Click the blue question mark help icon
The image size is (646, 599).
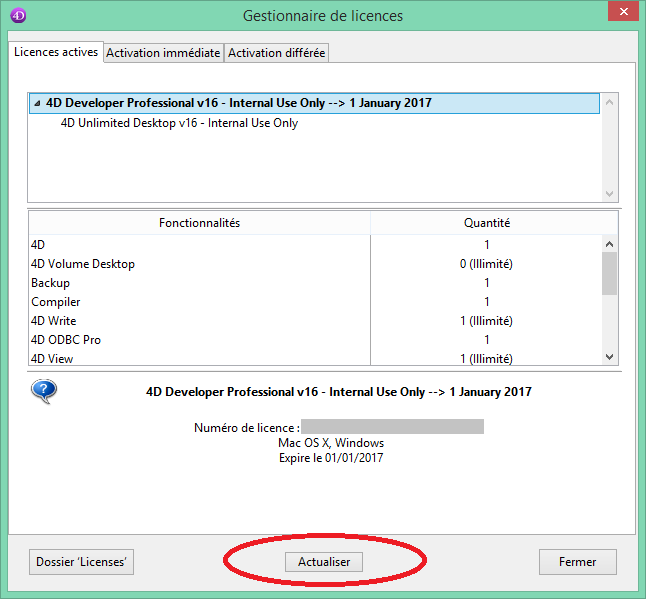click(x=44, y=391)
